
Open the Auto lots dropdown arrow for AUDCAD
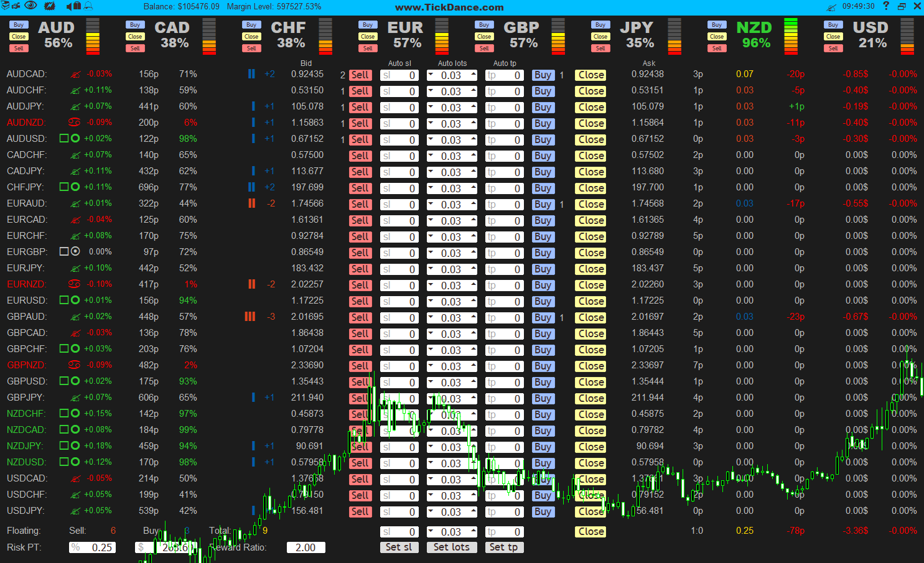(x=431, y=75)
